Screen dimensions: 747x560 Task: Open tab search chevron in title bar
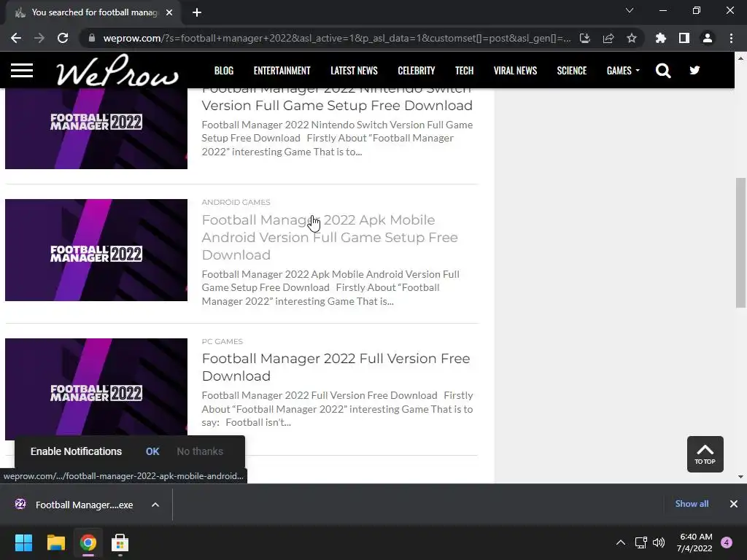pos(630,10)
